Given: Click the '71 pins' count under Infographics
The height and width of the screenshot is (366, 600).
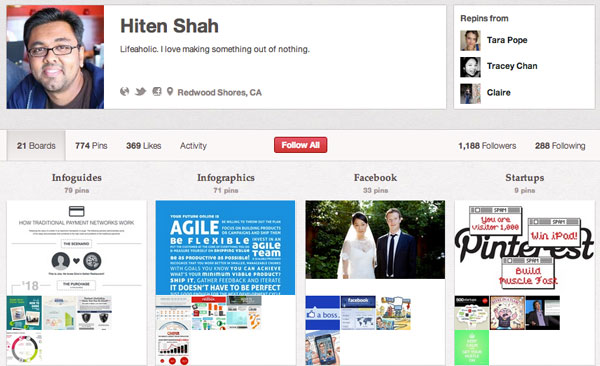Looking at the screenshot, I should tap(226, 190).
